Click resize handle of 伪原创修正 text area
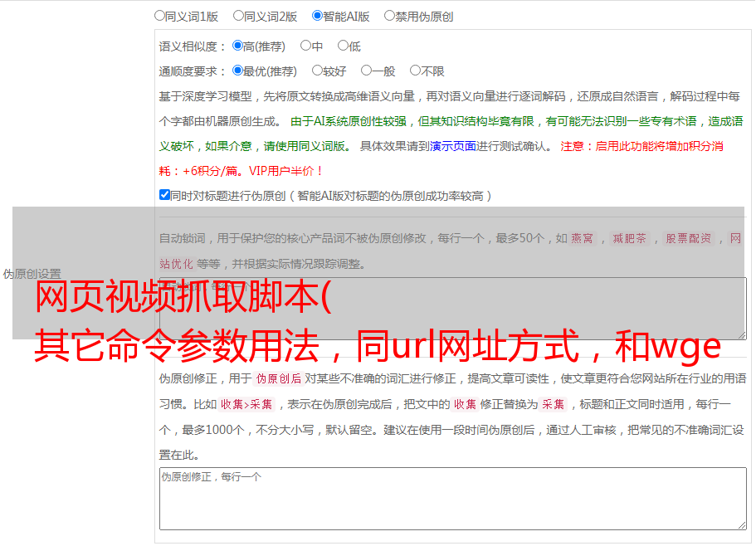 point(741,524)
